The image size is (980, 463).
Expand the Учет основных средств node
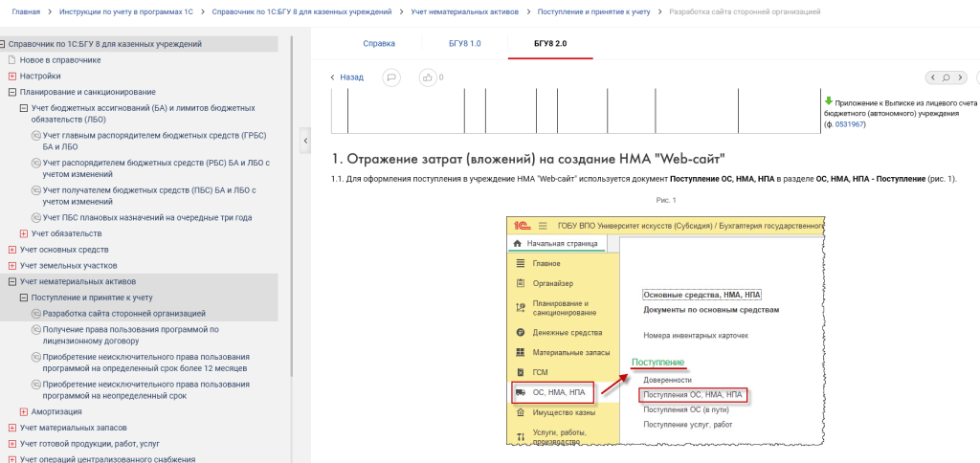click(x=11, y=250)
